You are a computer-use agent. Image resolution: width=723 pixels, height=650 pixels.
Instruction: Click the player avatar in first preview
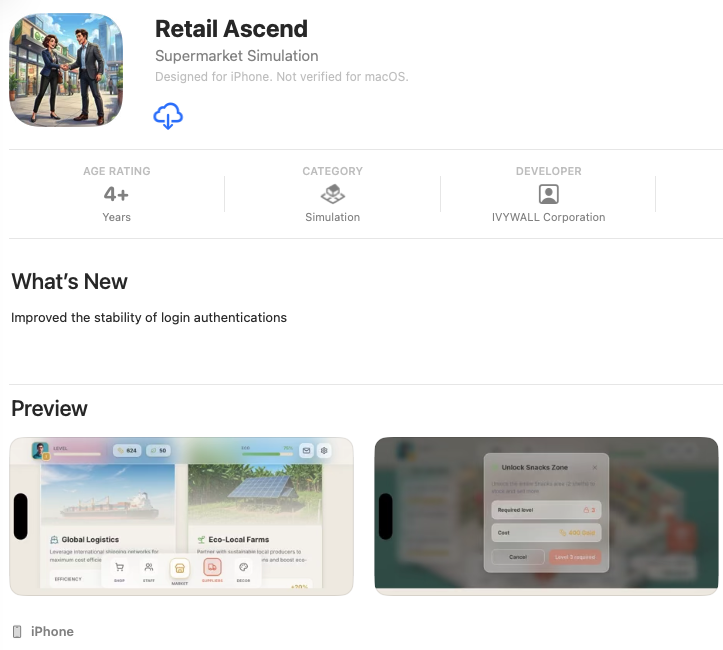click(40, 450)
